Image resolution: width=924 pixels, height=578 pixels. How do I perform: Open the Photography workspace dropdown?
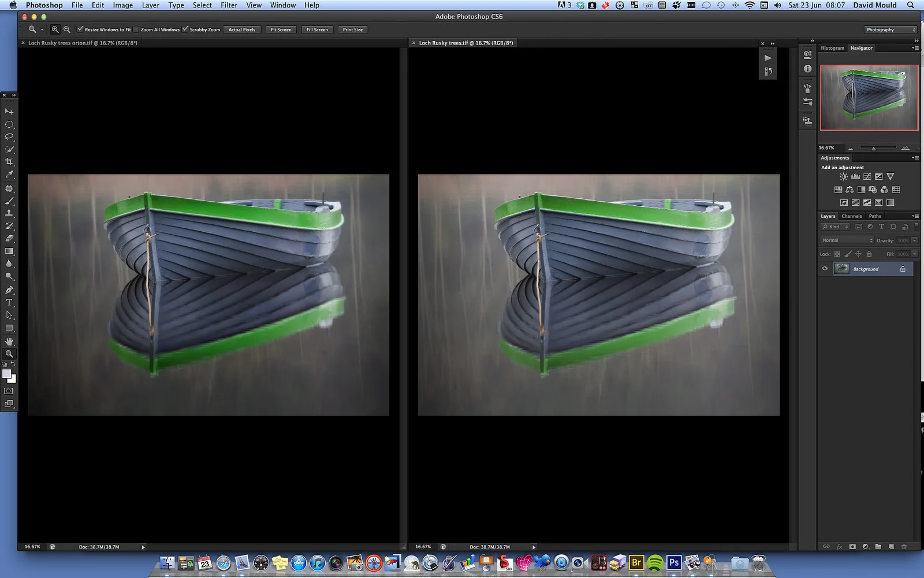coord(891,29)
